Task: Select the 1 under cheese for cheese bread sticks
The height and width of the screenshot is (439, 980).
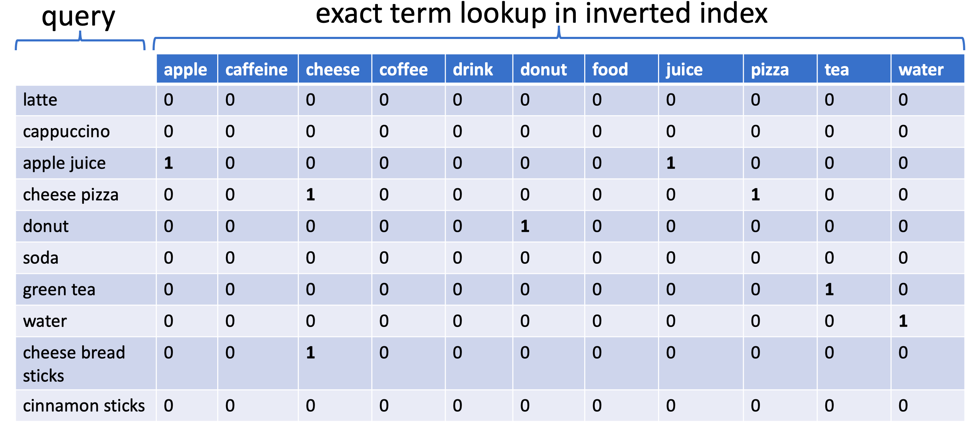Action: pos(310,353)
